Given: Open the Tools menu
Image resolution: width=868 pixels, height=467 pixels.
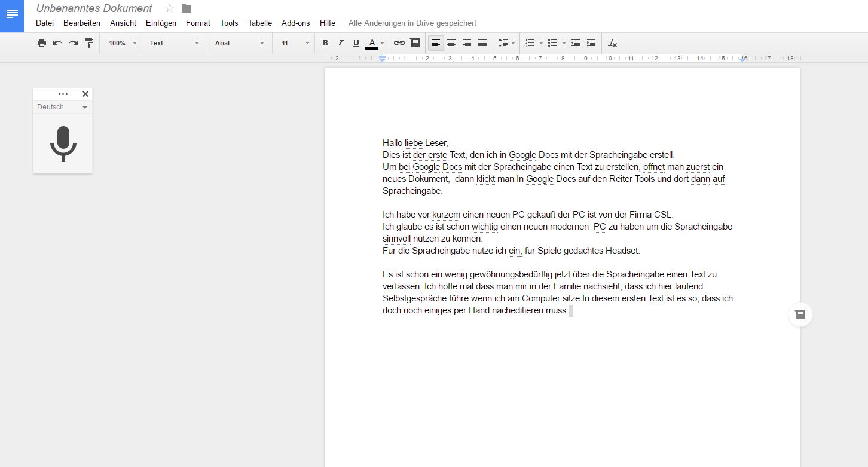Looking at the screenshot, I should pyautogui.click(x=229, y=23).
